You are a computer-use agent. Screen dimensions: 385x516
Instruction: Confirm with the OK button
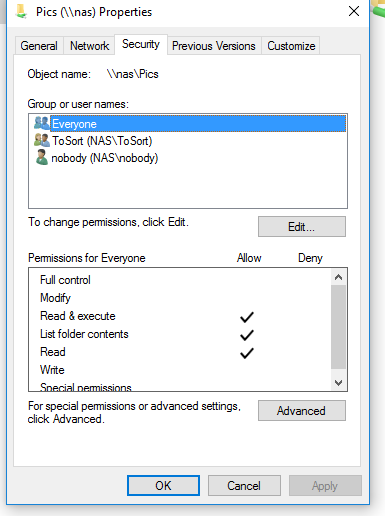coord(163,485)
